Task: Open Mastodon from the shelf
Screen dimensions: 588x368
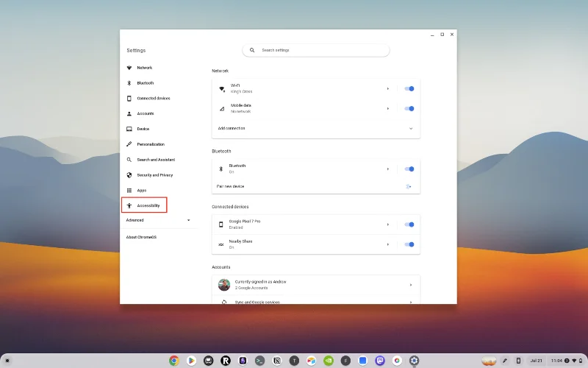Action: pos(380,361)
